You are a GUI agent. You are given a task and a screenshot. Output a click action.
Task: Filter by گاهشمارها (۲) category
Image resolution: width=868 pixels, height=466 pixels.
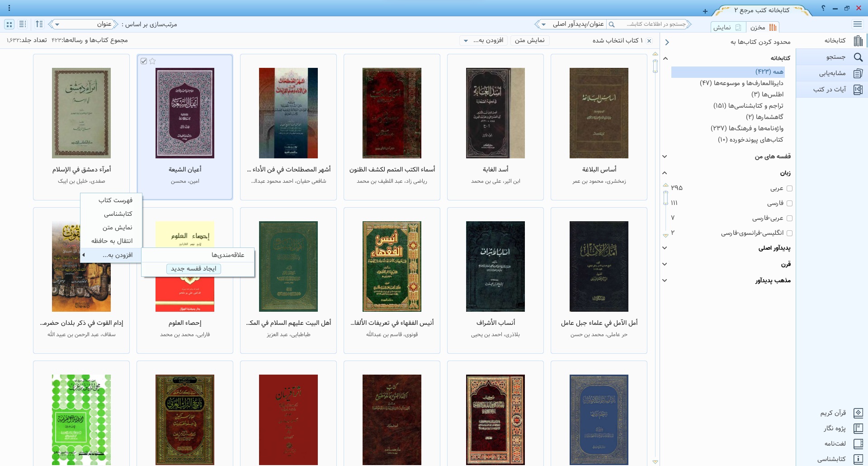tap(764, 117)
